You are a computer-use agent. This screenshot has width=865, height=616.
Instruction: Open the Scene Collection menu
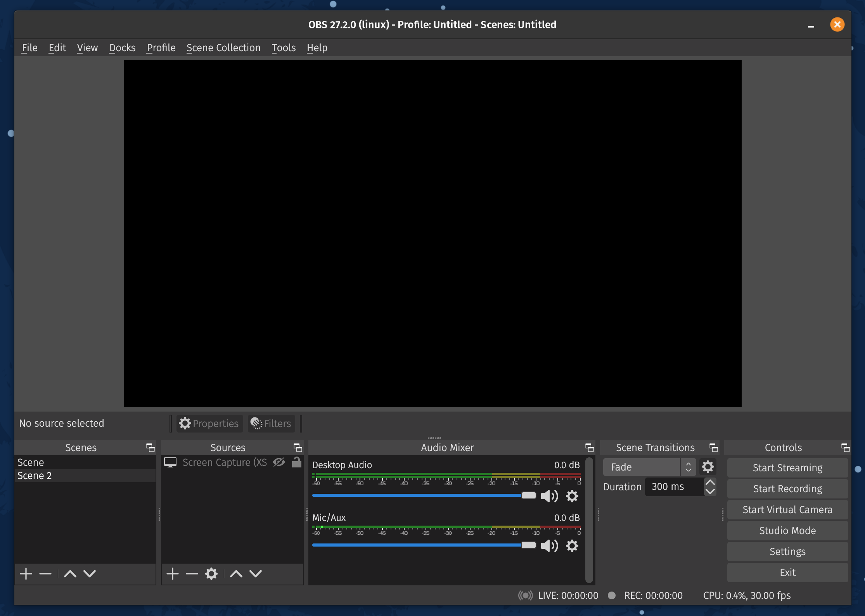pos(223,48)
